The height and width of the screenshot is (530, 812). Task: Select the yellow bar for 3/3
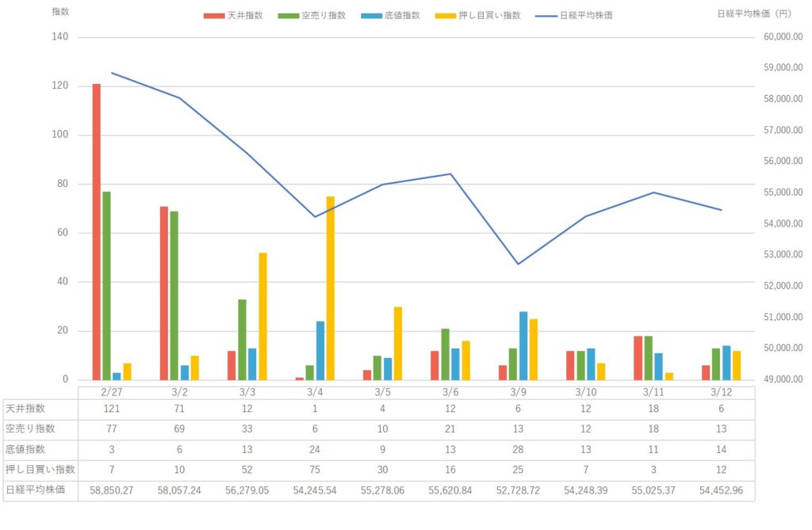point(262,316)
